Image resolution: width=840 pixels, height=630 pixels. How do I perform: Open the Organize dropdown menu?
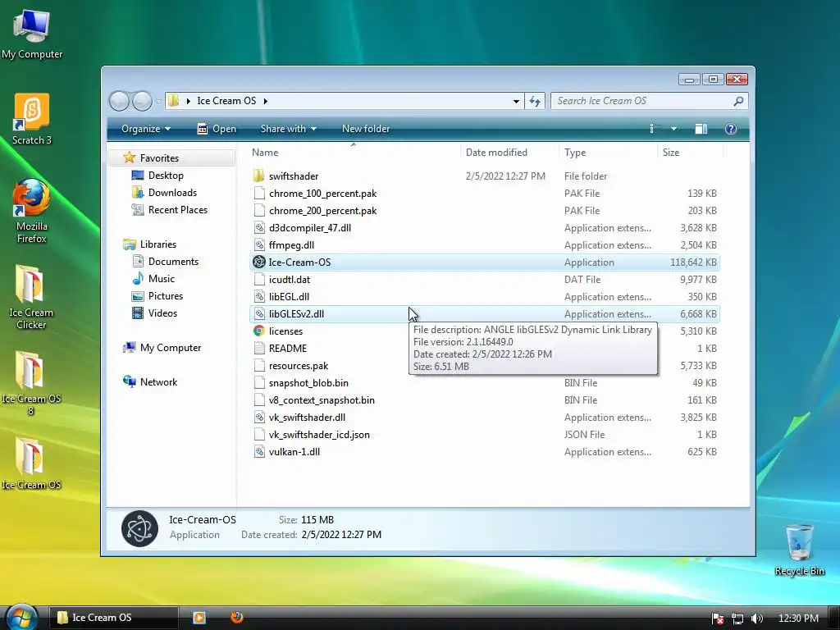[x=146, y=129]
